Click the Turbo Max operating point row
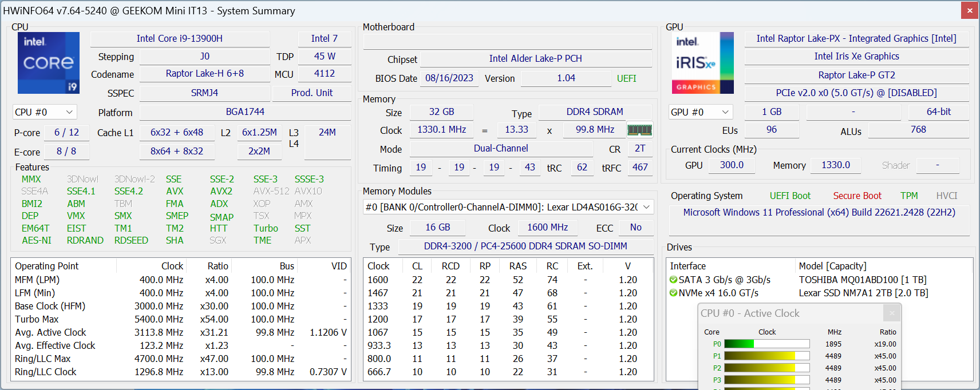 [x=181, y=319]
